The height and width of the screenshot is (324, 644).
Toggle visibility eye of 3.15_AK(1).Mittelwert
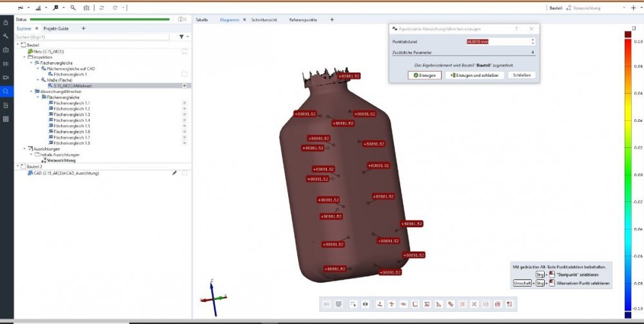click(x=184, y=85)
